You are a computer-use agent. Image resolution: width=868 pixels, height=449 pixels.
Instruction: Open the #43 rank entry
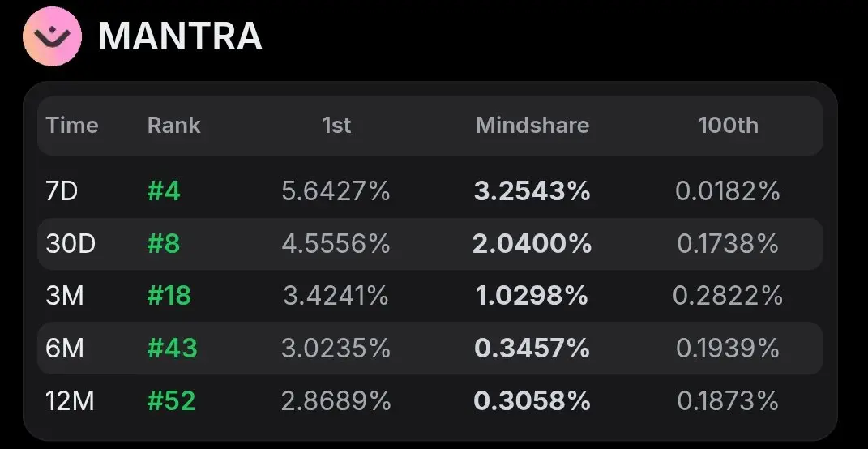(x=172, y=349)
